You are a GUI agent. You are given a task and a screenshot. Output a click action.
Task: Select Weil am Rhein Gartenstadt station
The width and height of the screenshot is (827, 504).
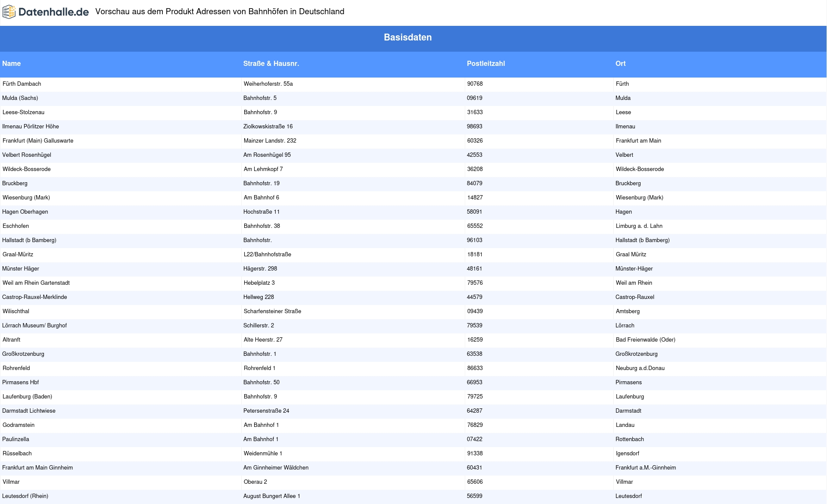point(36,283)
